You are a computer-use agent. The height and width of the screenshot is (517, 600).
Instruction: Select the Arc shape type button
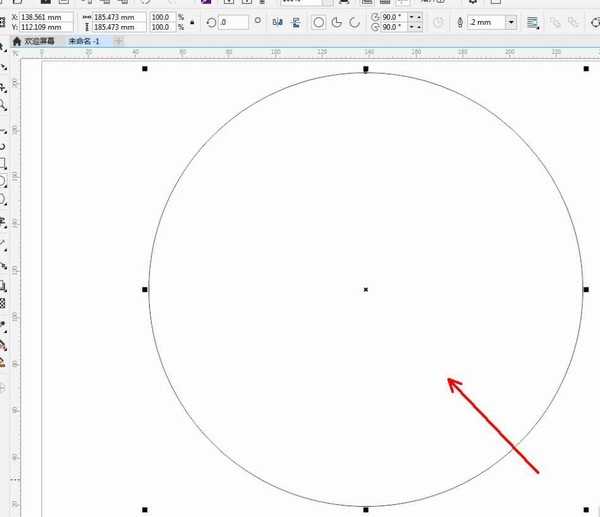pyautogui.click(x=353, y=22)
